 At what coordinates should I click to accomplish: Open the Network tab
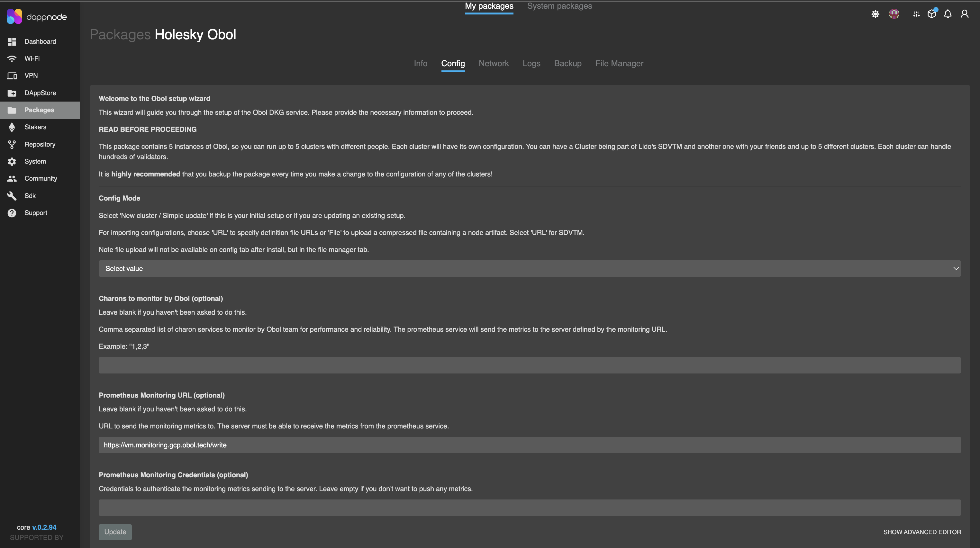pos(494,64)
